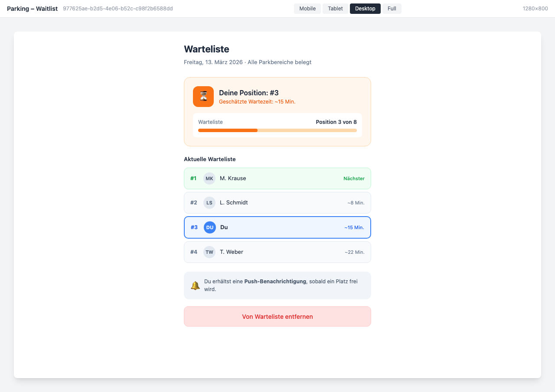Enable Full viewport mode
This screenshot has height=392, width=555.
392,8
